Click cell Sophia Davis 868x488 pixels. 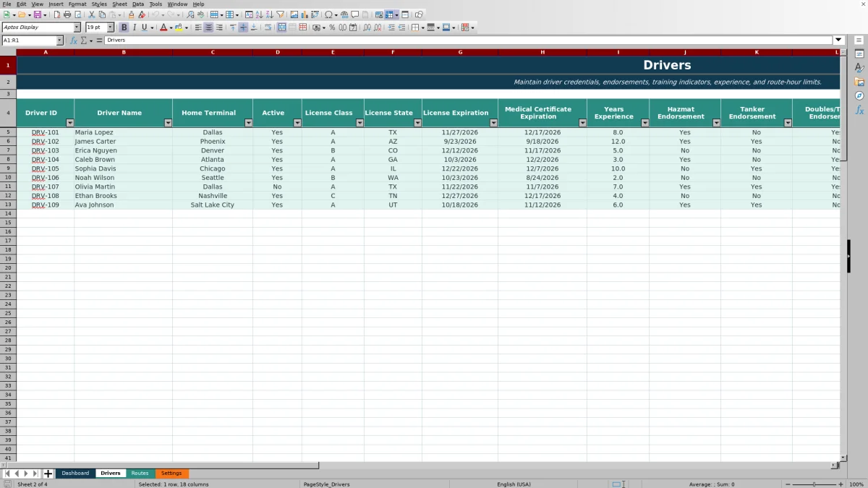[x=123, y=168]
